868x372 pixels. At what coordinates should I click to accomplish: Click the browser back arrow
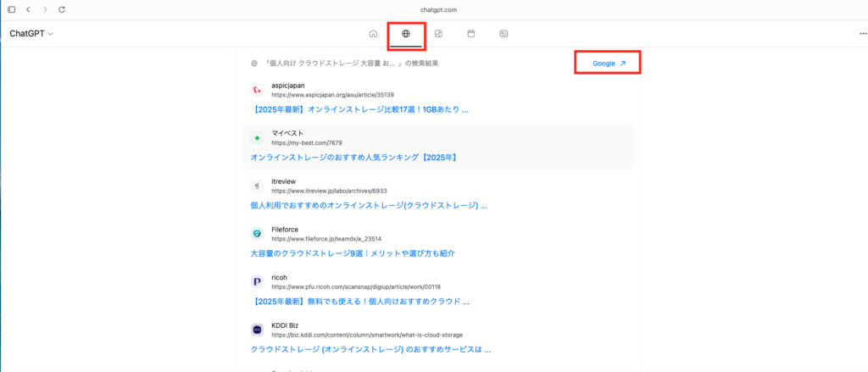(28, 9)
